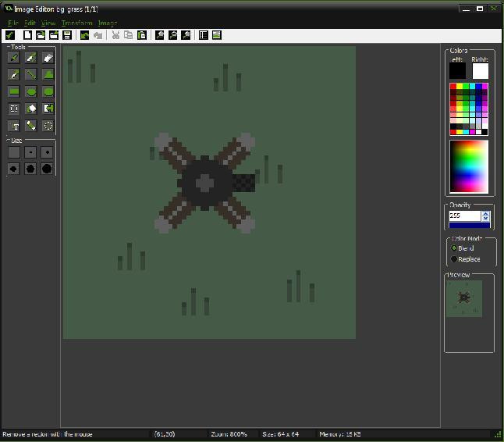
Task: Pick yellow from the palette top row
Action: click(460, 86)
